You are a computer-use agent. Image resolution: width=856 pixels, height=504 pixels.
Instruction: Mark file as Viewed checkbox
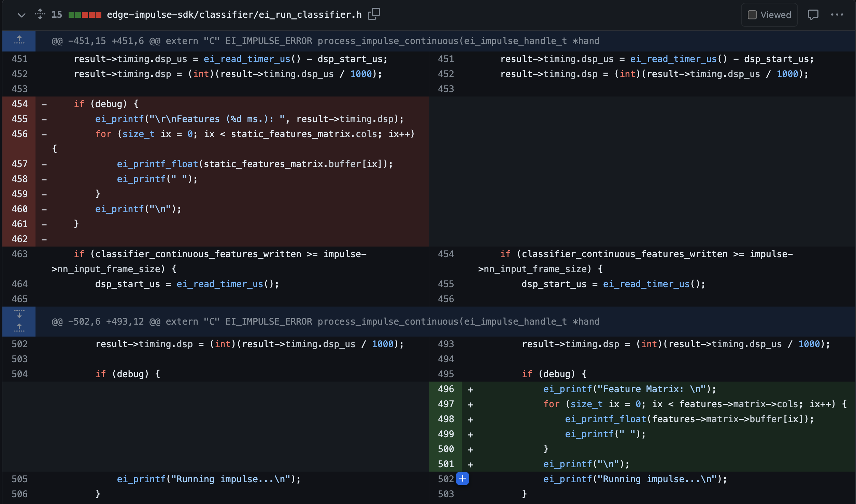click(752, 15)
